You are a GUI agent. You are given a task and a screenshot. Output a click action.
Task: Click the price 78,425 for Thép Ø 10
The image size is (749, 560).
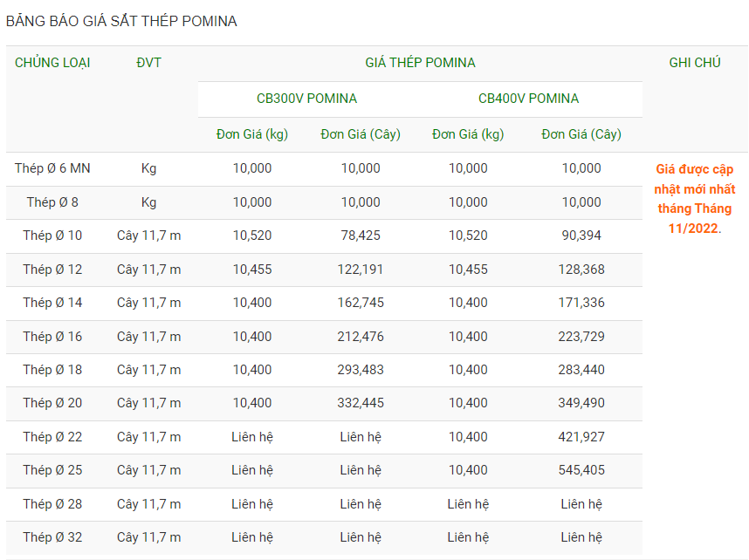361,236
